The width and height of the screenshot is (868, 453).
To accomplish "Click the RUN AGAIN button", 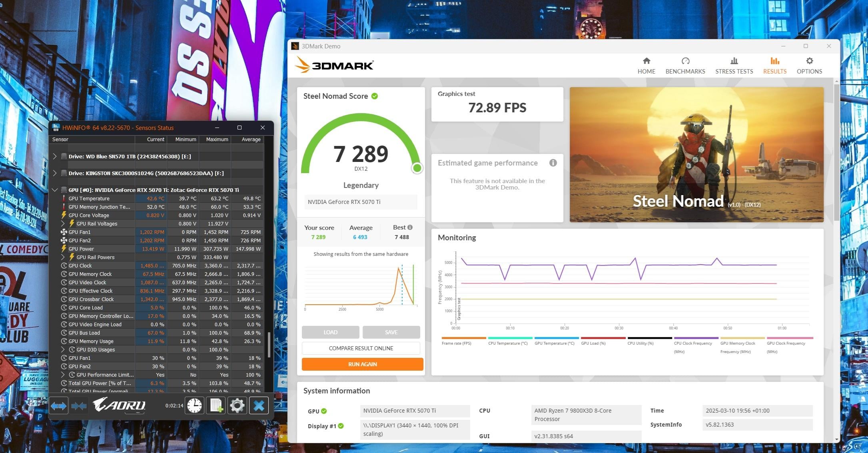I will pyautogui.click(x=362, y=364).
